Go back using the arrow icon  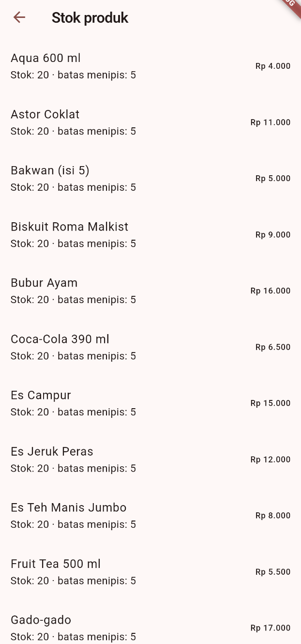click(x=19, y=18)
